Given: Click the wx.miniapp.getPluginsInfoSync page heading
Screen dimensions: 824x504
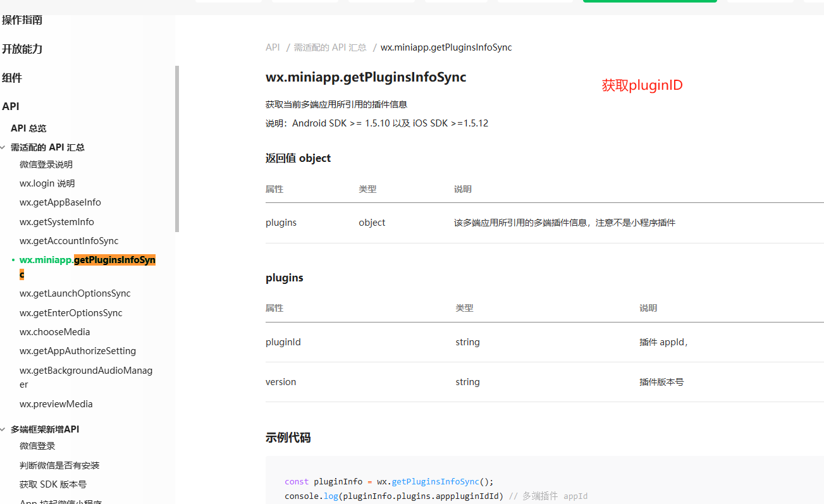Looking at the screenshot, I should point(366,77).
